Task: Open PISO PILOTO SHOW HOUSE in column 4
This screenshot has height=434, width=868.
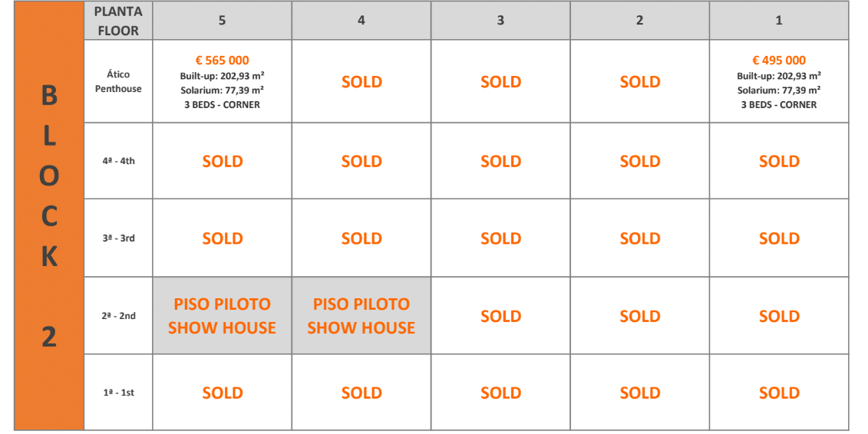Action: tap(361, 316)
